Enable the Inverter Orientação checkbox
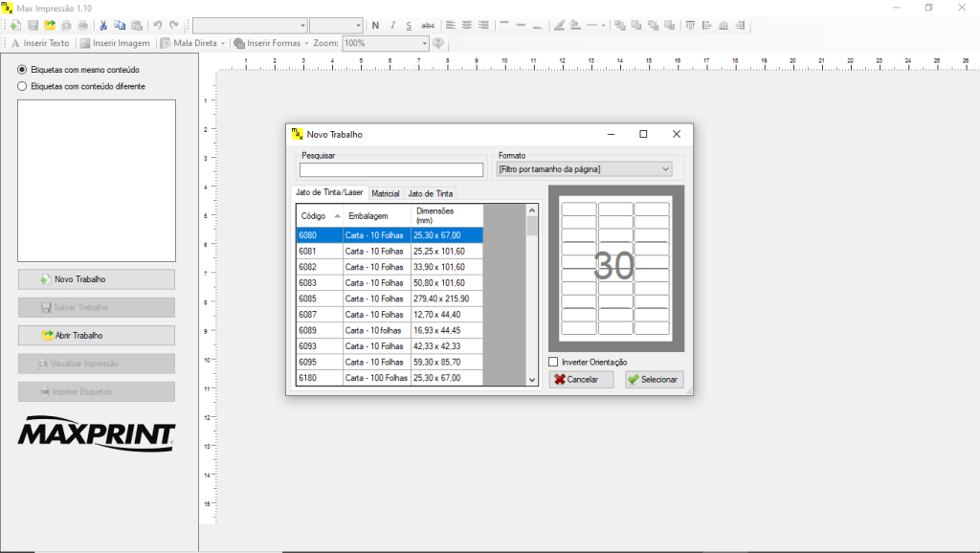Viewport: 980px width, 553px height. click(552, 362)
